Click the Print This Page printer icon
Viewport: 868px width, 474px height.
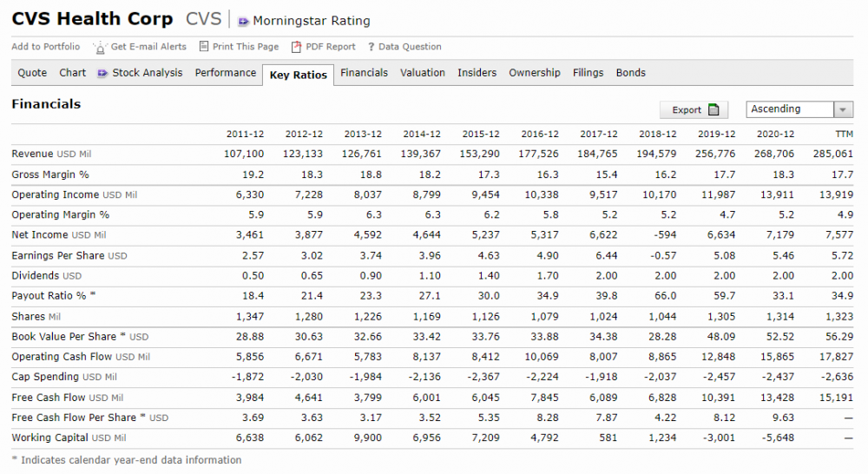coord(205,47)
